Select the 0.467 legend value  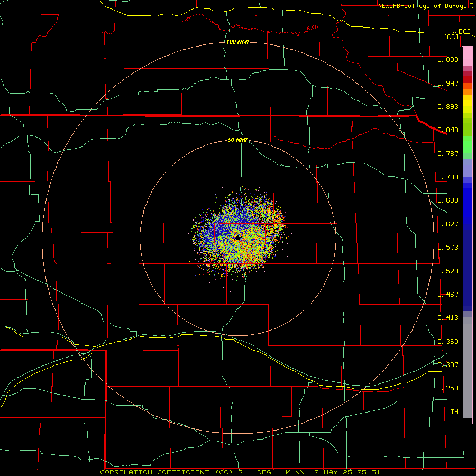point(448,295)
